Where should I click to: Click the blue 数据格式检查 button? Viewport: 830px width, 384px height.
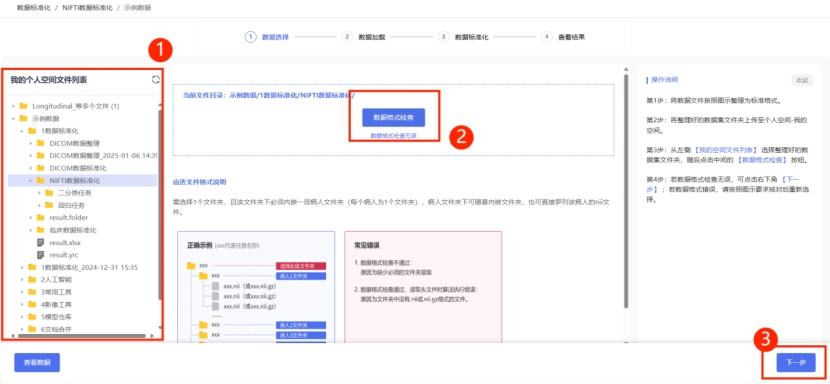[x=393, y=117]
